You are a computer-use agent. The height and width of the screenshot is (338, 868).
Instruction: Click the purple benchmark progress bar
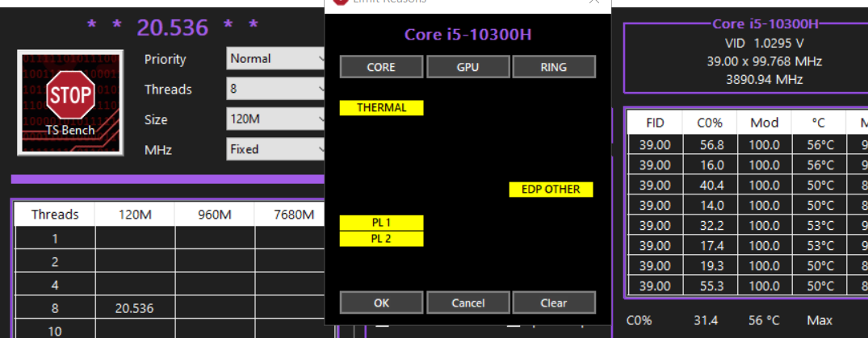pyautogui.click(x=168, y=179)
